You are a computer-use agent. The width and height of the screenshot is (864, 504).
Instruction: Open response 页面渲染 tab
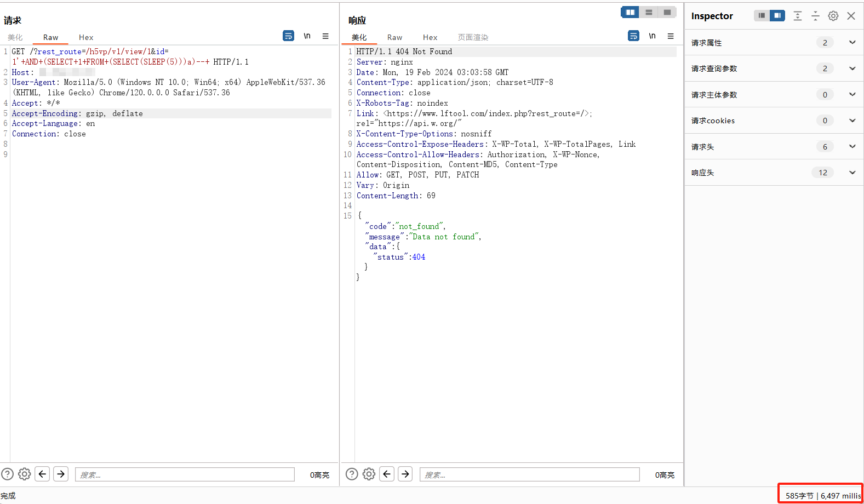click(473, 37)
